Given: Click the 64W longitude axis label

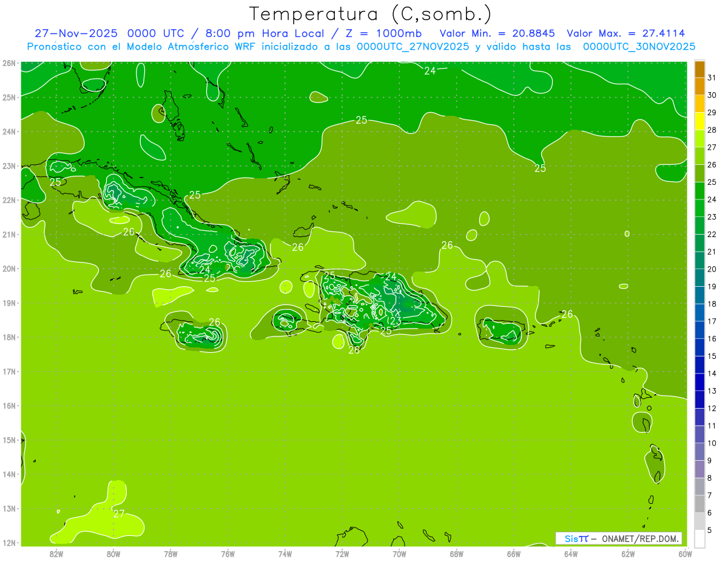Looking at the screenshot, I should point(571,554).
